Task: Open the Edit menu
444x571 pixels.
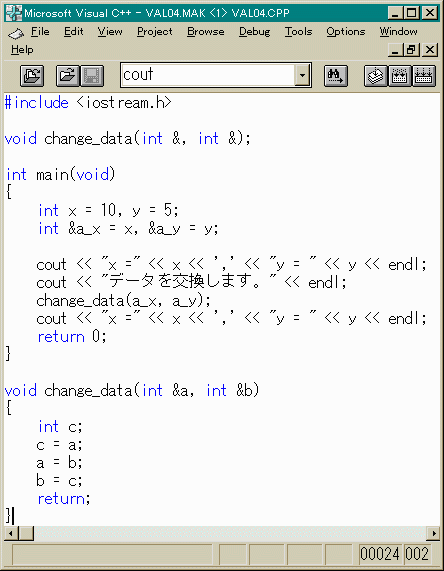Action: tap(74, 32)
